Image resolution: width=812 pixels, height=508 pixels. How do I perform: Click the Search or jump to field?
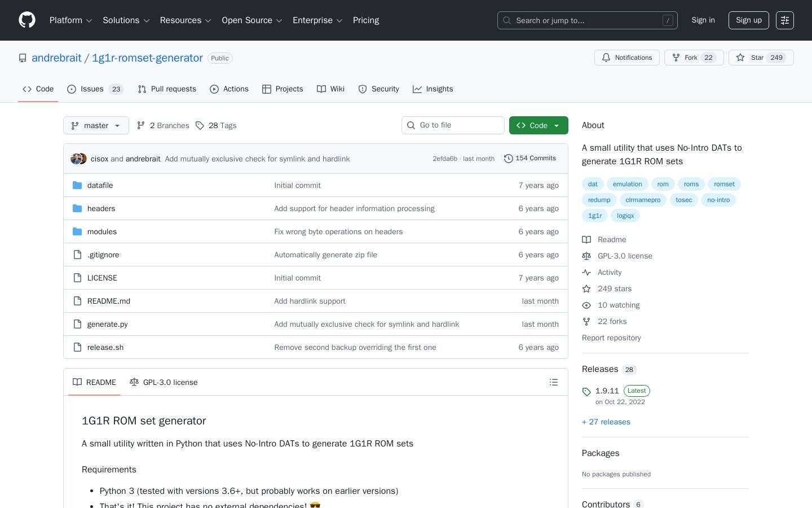(588, 20)
